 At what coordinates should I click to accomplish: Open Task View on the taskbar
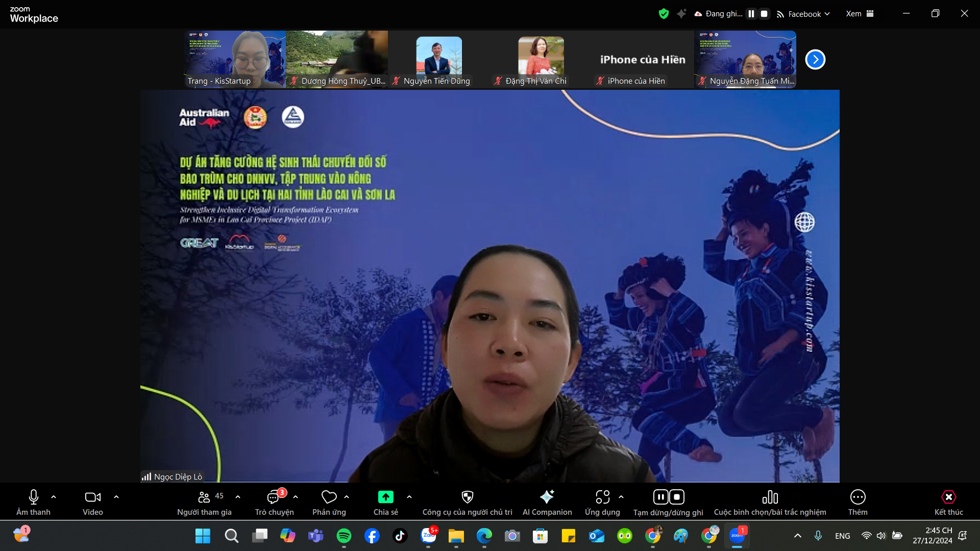(x=260, y=536)
